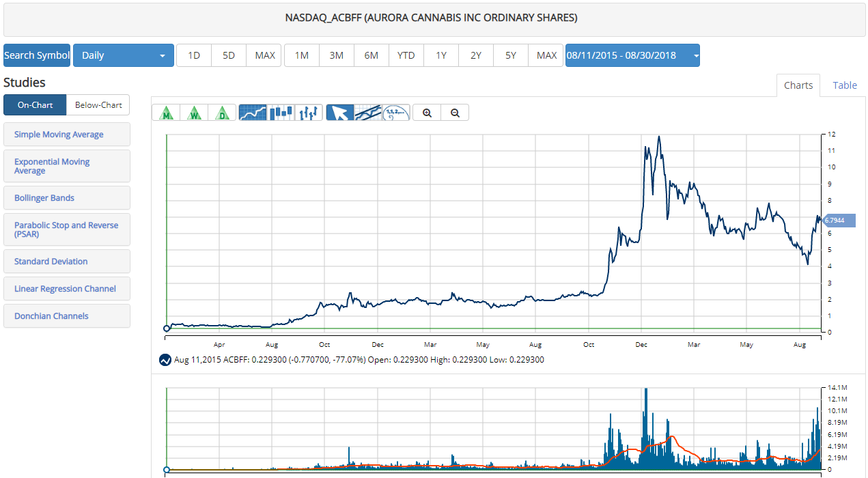
Task: Add the Linear Regression Channel study
Action: [x=67, y=289]
